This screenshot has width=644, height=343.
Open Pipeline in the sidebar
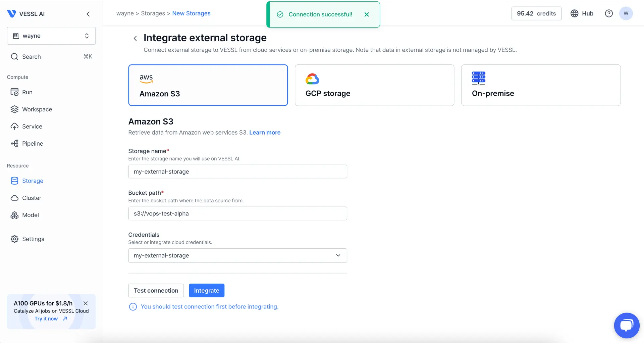click(33, 144)
